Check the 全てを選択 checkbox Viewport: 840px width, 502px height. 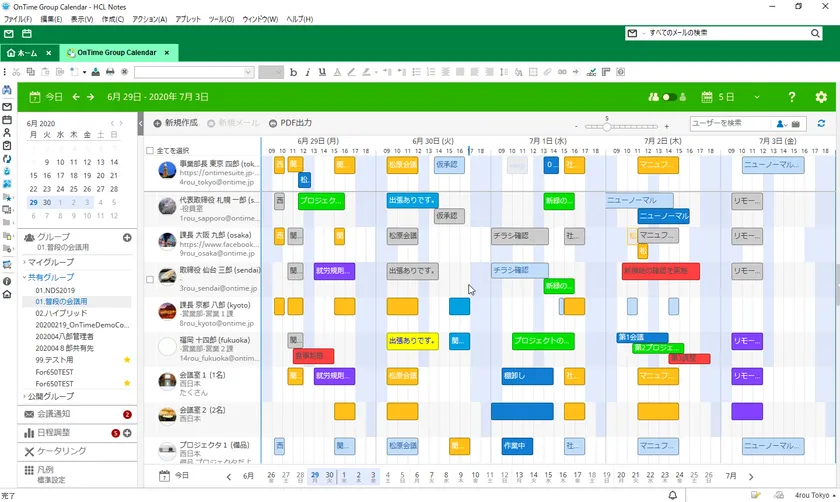(150, 151)
